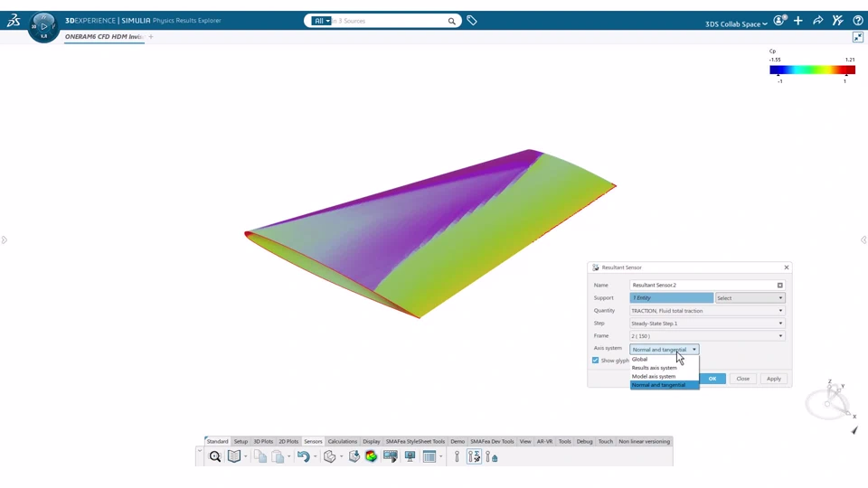Click the sensor with lock icon

[492, 456]
